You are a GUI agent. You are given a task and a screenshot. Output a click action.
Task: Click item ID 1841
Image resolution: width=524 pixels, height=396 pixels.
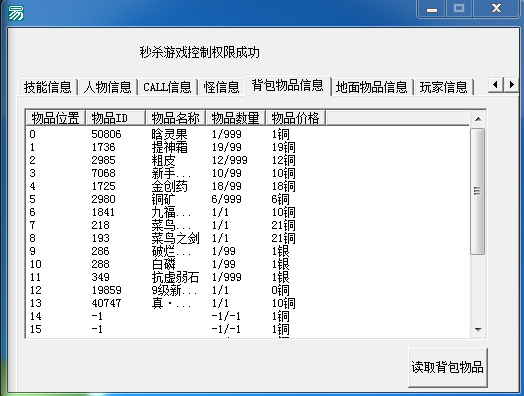tap(103, 213)
